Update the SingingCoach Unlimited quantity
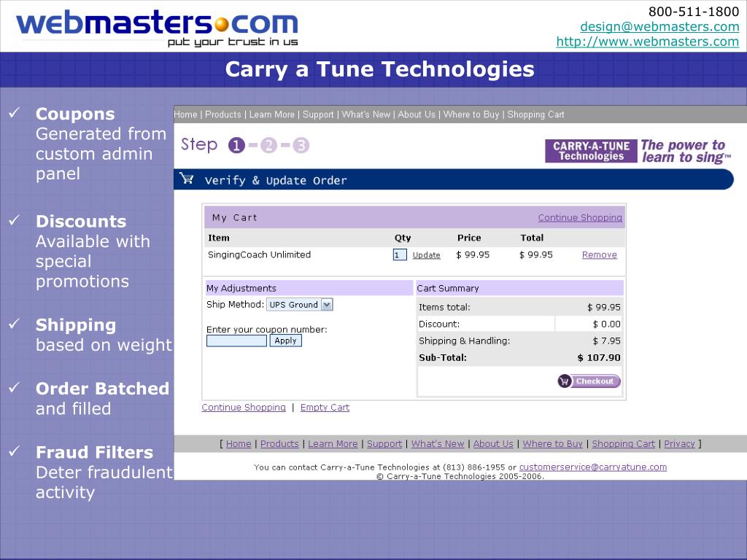Screen dimensions: 747x560 click(x=426, y=255)
